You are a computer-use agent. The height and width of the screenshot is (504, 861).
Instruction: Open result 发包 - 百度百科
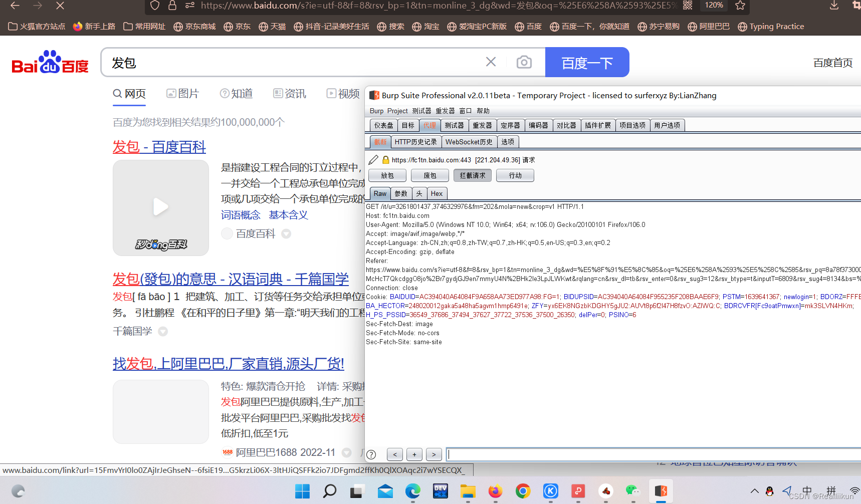(159, 147)
